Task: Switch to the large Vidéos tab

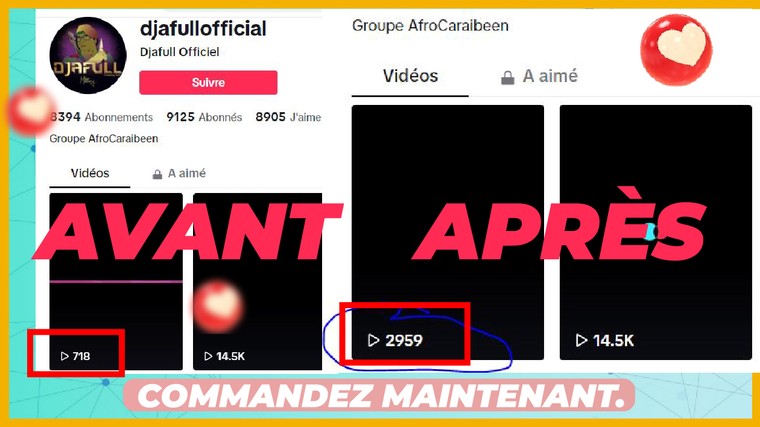Action: [410, 76]
